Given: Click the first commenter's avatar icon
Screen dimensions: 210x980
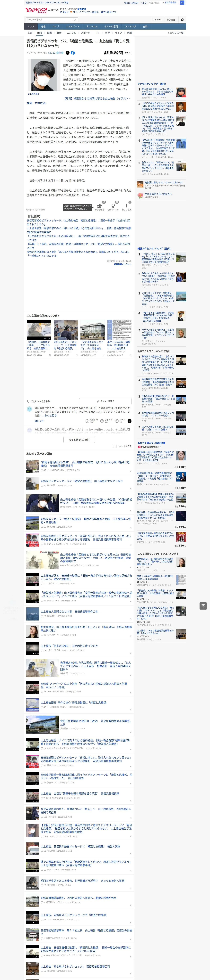Looking at the screenshot, I should [x=29, y=409].
